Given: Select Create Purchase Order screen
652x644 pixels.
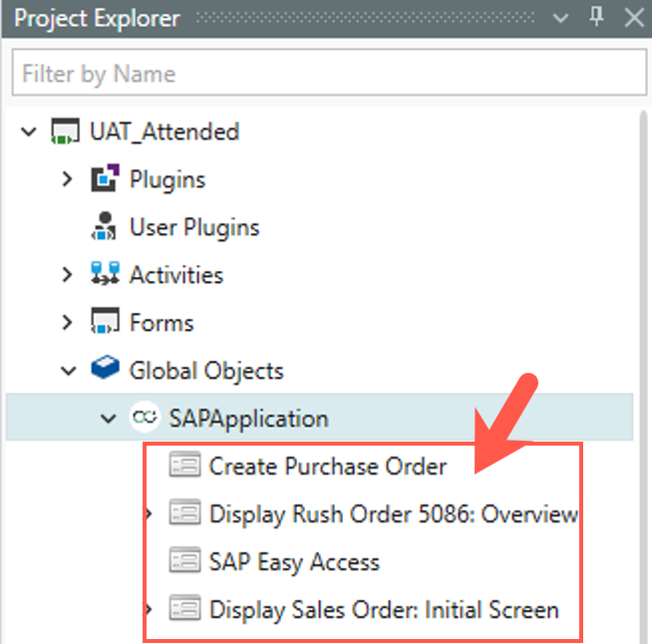Looking at the screenshot, I should pyautogui.click(x=328, y=467).
